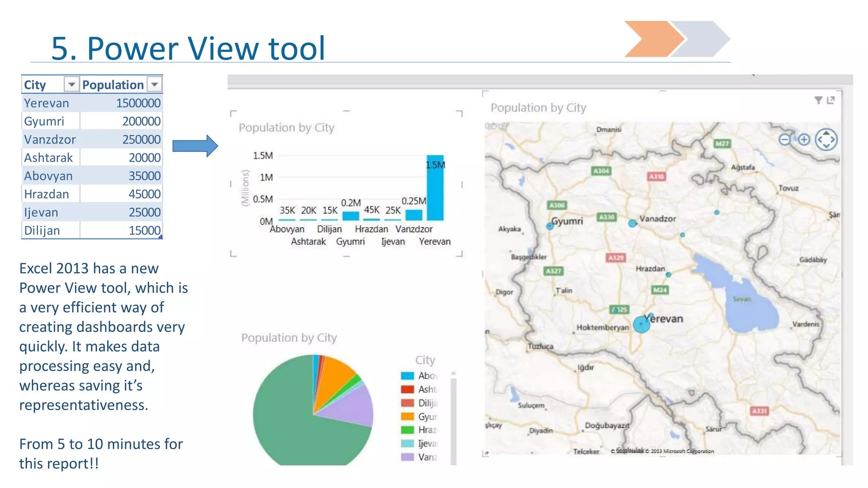Click the Vanzdzor 0.25M bar in chart
The image size is (868, 488).
click(x=414, y=215)
